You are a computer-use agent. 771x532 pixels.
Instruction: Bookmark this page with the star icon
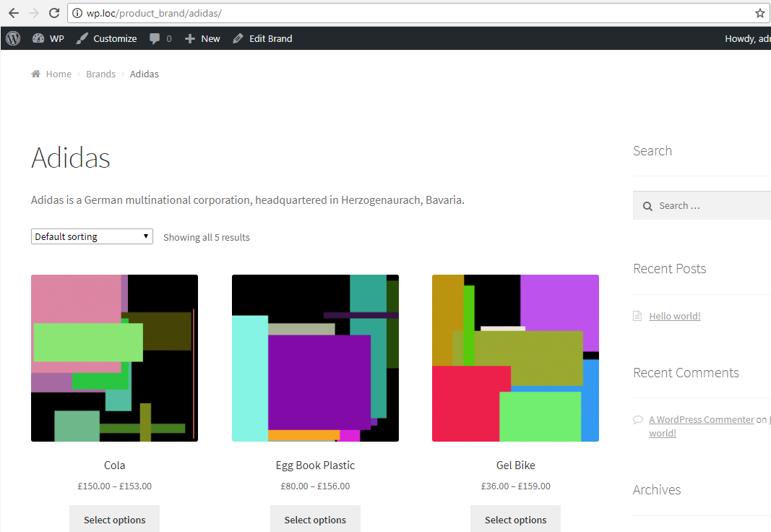tap(759, 13)
